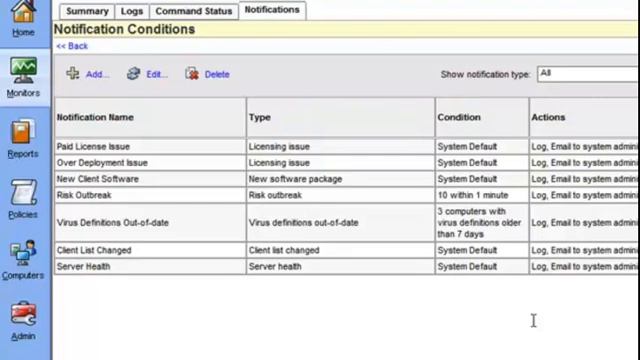Open the Admin toolbox icon
Viewport: 640px width, 360px height.
pyautogui.click(x=23, y=314)
